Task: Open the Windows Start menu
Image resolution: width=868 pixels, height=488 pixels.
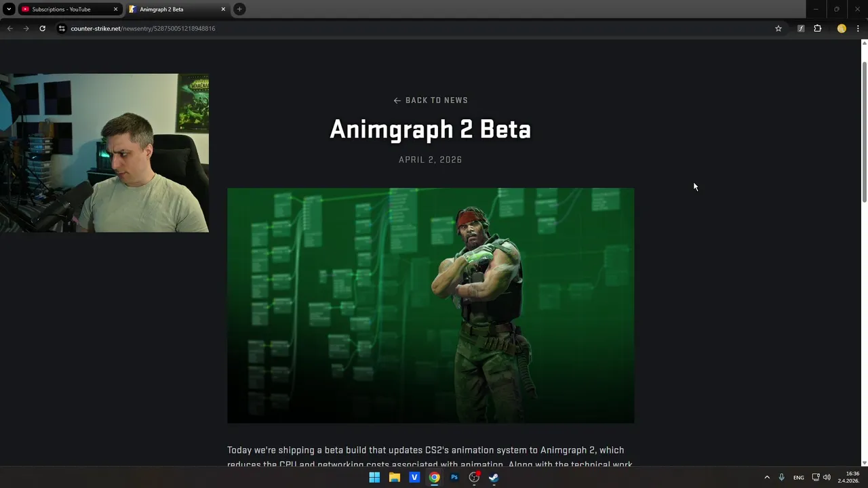Action: tap(374, 477)
